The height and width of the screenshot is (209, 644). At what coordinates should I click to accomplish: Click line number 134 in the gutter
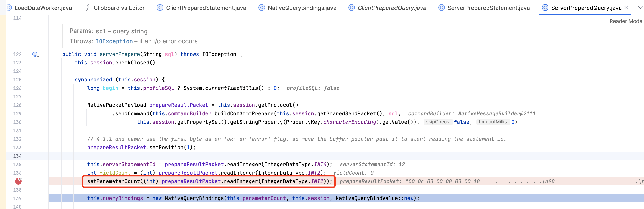(17, 156)
